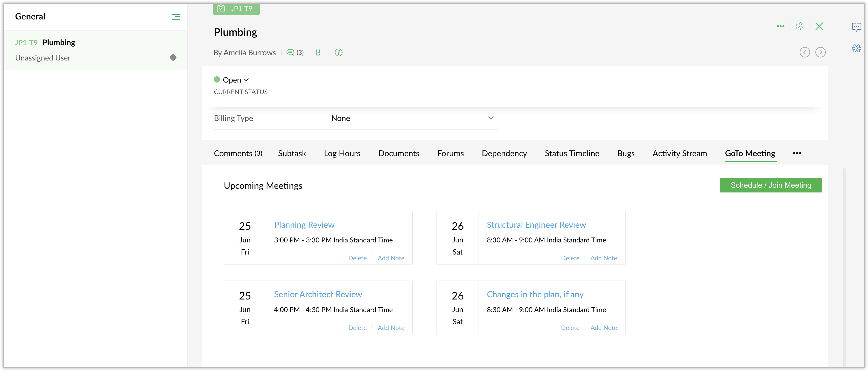Add Note to Structural Engineer Review
Screen dimensions: 868x371
coord(603,258)
